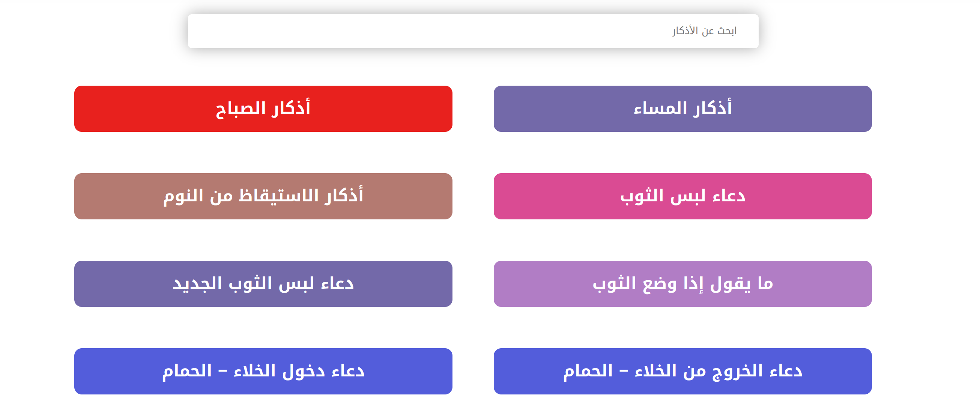Open 'ما يقول إذا وضع الثوب'

(682, 284)
